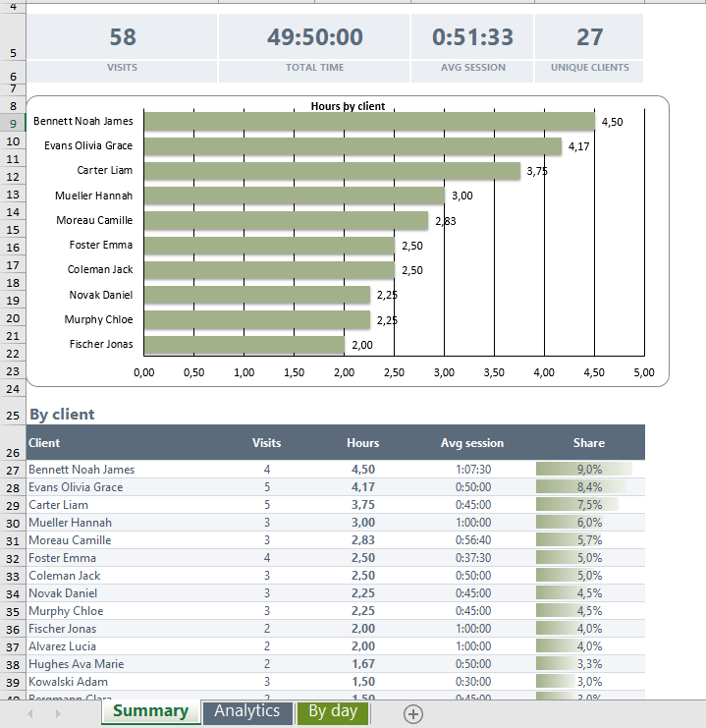Select row header 27

tap(13, 471)
